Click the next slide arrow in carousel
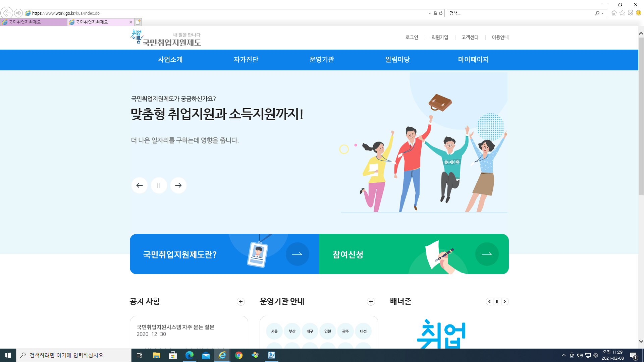The image size is (644, 362). coord(178,185)
